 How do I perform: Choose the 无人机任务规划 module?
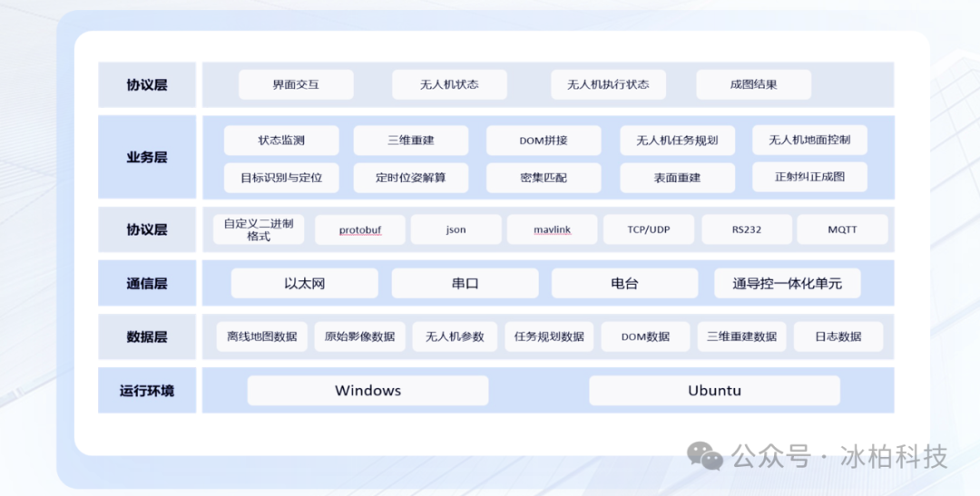click(677, 141)
